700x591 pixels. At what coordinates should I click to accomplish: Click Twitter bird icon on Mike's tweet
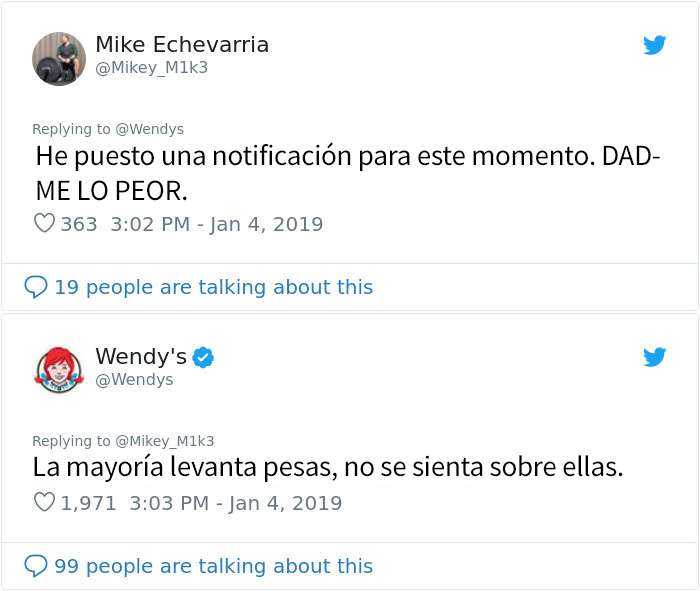pyautogui.click(x=655, y=45)
